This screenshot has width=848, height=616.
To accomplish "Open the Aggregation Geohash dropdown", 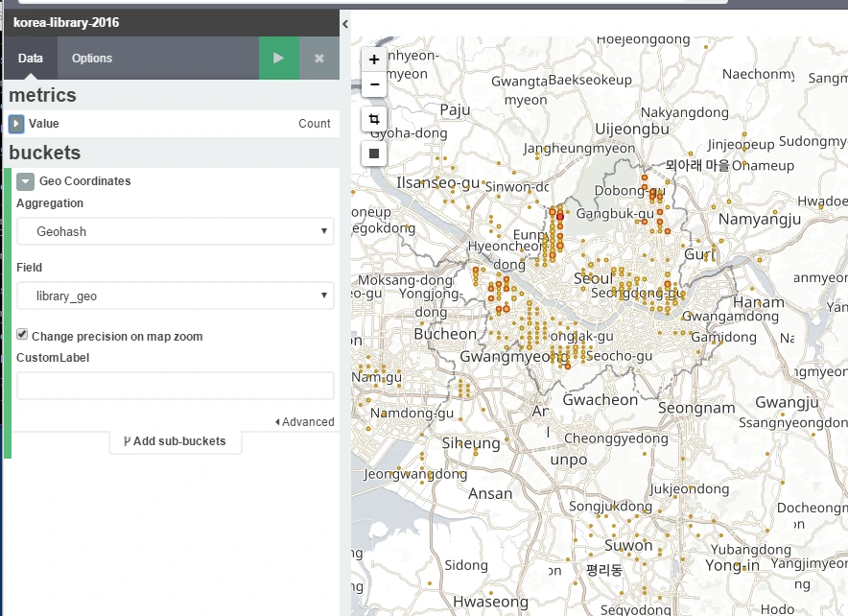I will 175,231.
